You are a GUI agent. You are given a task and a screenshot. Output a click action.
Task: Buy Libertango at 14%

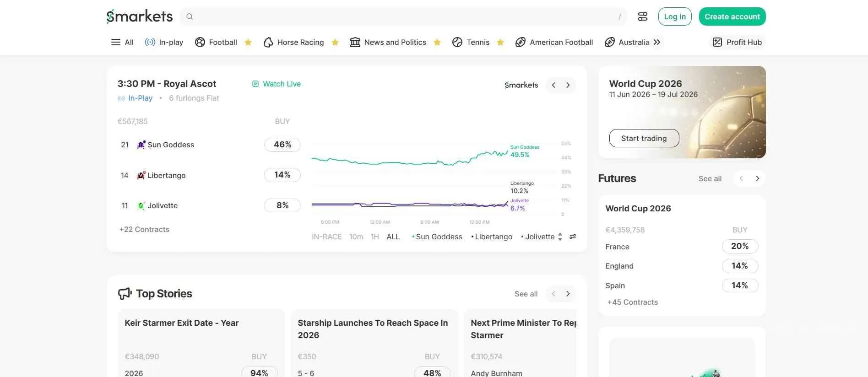(282, 175)
